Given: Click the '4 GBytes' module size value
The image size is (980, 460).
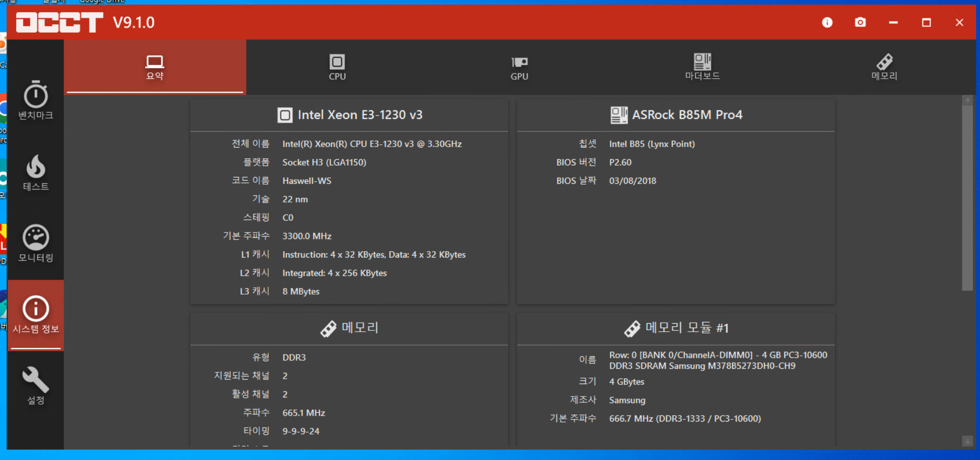Looking at the screenshot, I should [x=626, y=382].
